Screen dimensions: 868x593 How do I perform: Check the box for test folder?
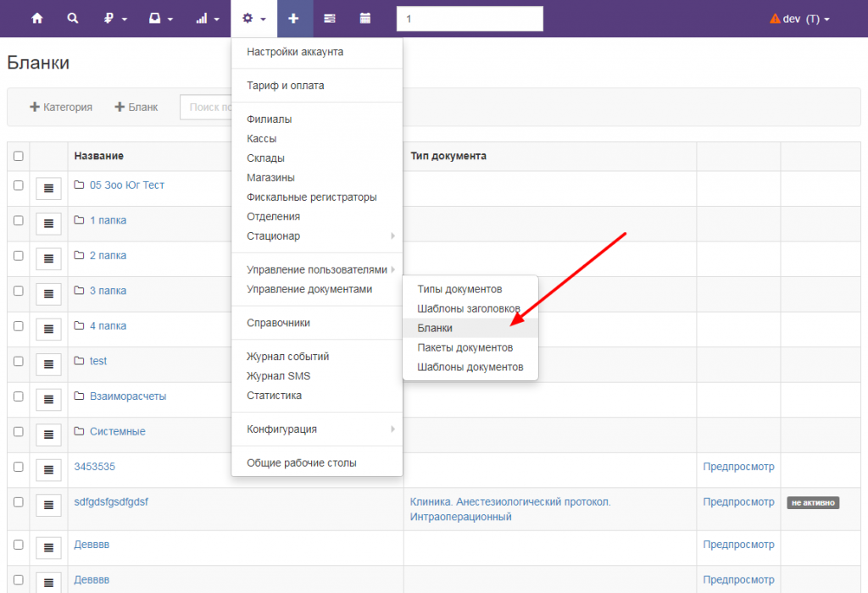pyautogui.click(x=19, y=361)
